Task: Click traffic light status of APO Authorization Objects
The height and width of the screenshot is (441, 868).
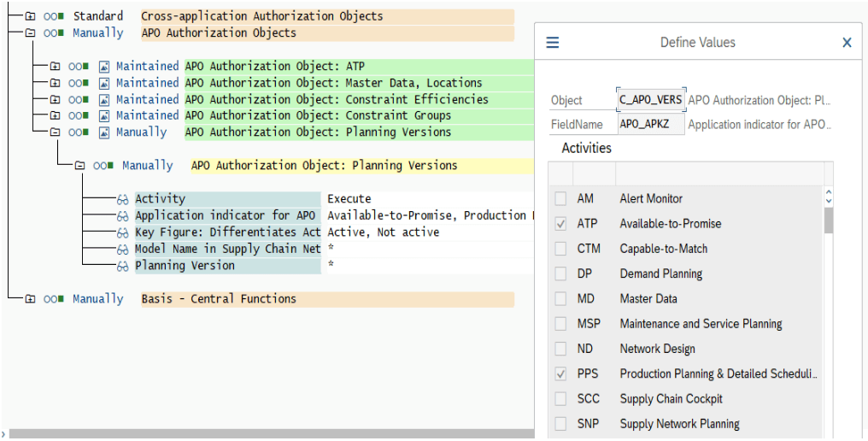Action: pyautogui.click(x=54, y=33)
